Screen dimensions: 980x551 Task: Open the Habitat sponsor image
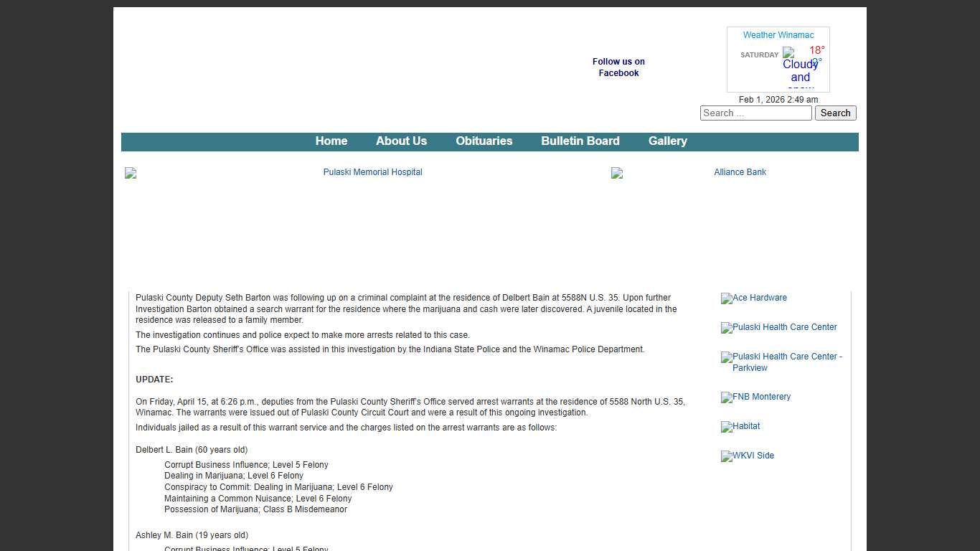tap(740, 426)
